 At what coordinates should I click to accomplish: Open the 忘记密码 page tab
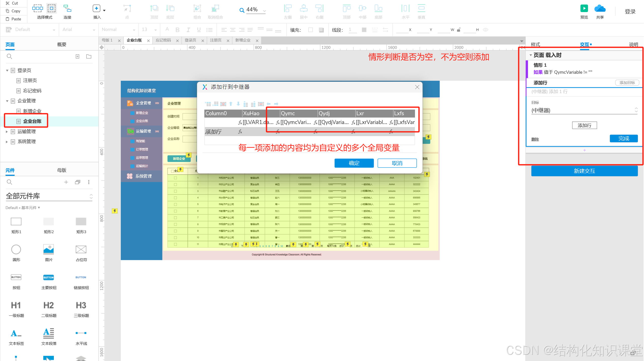coord(163,40)
